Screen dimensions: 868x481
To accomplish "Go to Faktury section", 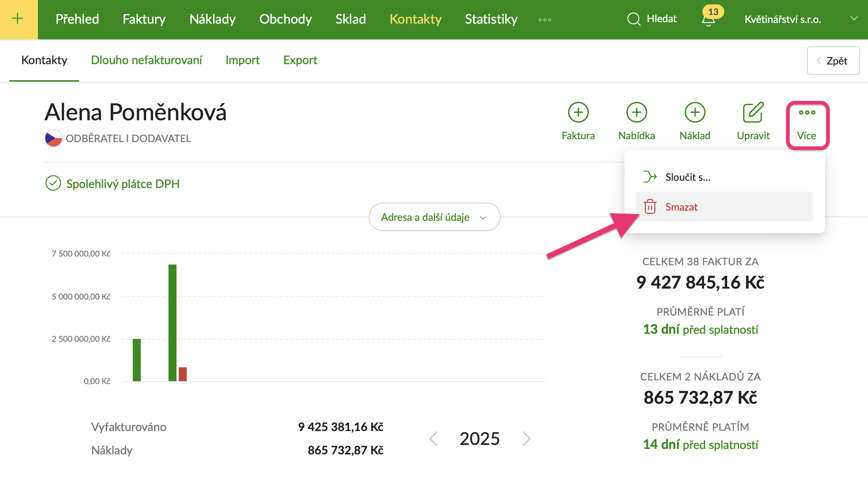I will [x=144, y=19].
